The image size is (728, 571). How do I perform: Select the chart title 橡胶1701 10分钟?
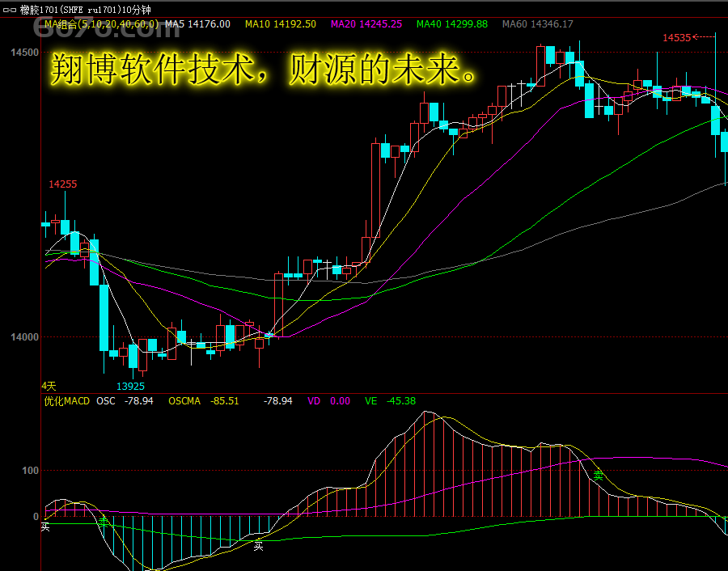click(86, 9)
